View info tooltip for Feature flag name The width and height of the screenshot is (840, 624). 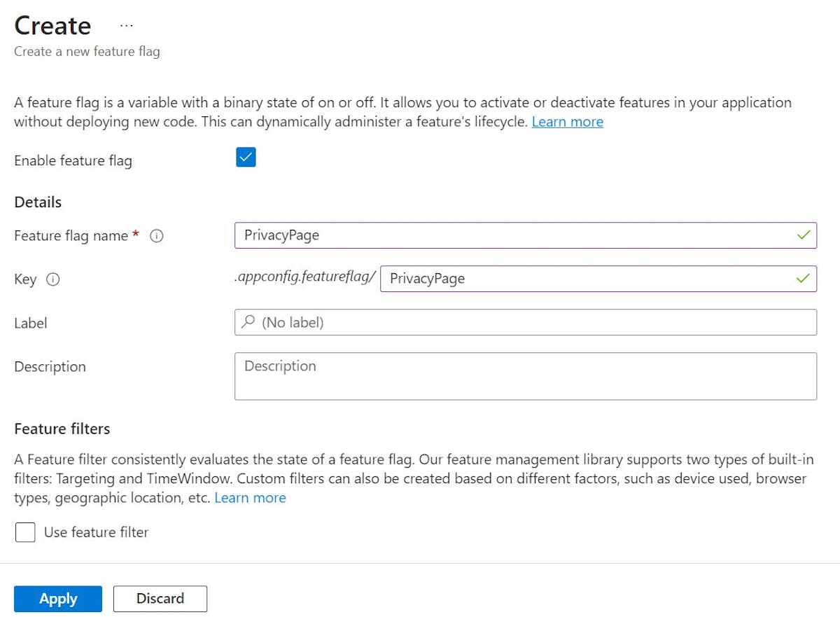(x=157, y=236)
